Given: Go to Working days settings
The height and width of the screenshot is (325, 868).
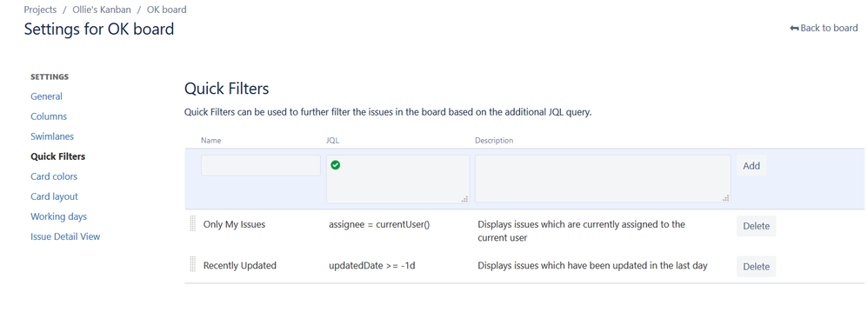Looking at the screenshot, I should point(58,216).
